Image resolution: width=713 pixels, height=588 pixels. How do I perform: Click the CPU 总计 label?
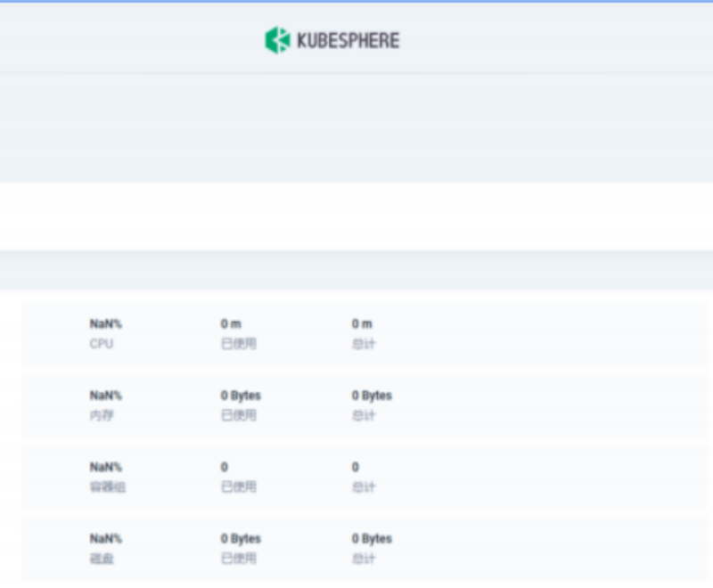(x=363, y=344)
